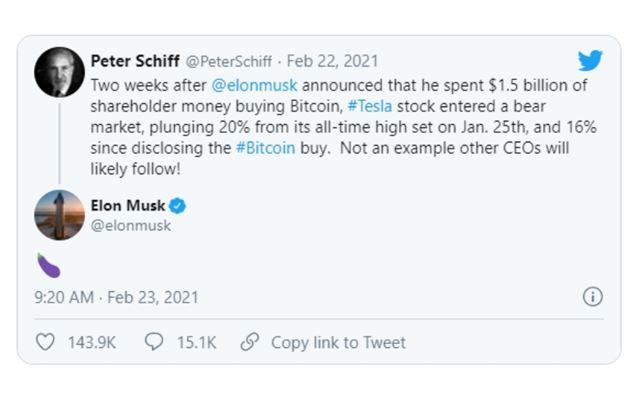Viewport: 640px width, 400px height.
Task: Click Copy link to Tweet
Action: click(338, 342)
